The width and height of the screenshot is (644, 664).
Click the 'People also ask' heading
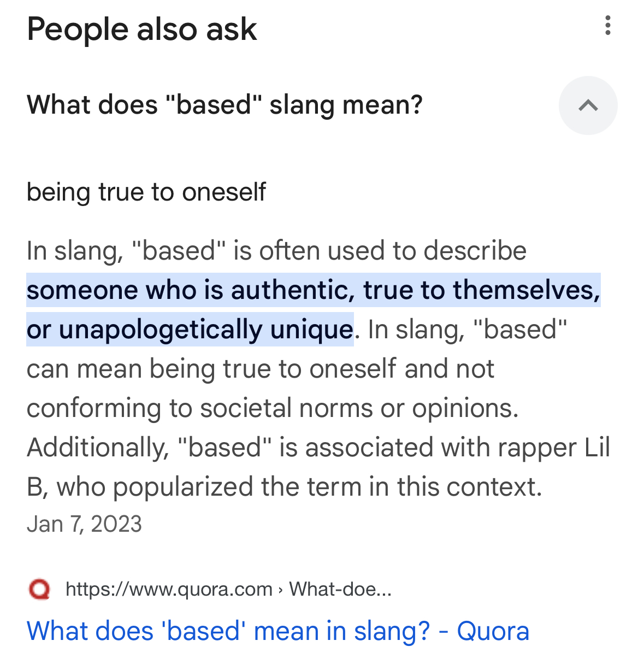click(x=141, y=29)
